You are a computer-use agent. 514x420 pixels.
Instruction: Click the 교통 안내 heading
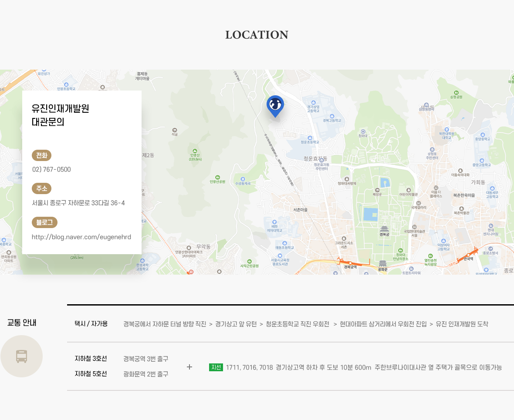pos(22,323)
